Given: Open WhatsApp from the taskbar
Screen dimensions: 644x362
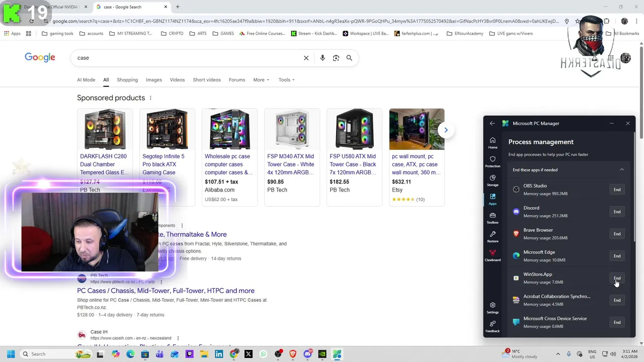Looking at the screenshot, I should coord(263,354).
